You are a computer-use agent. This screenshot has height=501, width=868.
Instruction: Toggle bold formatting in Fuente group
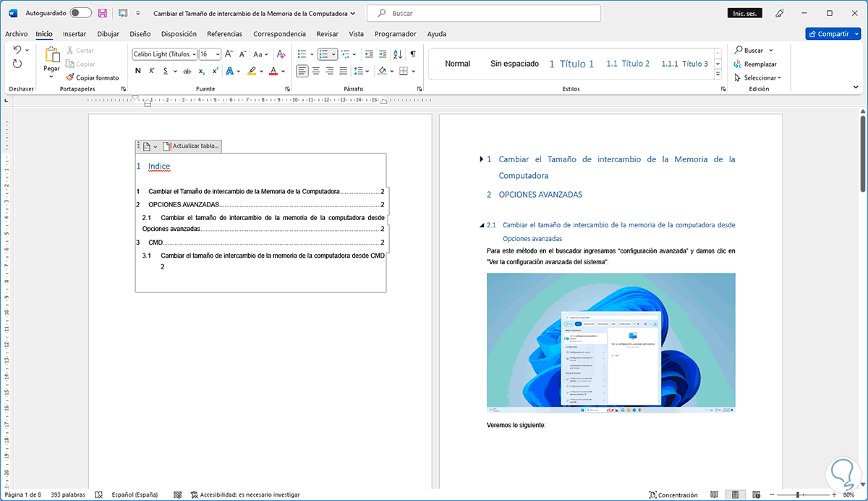(137, 71)
